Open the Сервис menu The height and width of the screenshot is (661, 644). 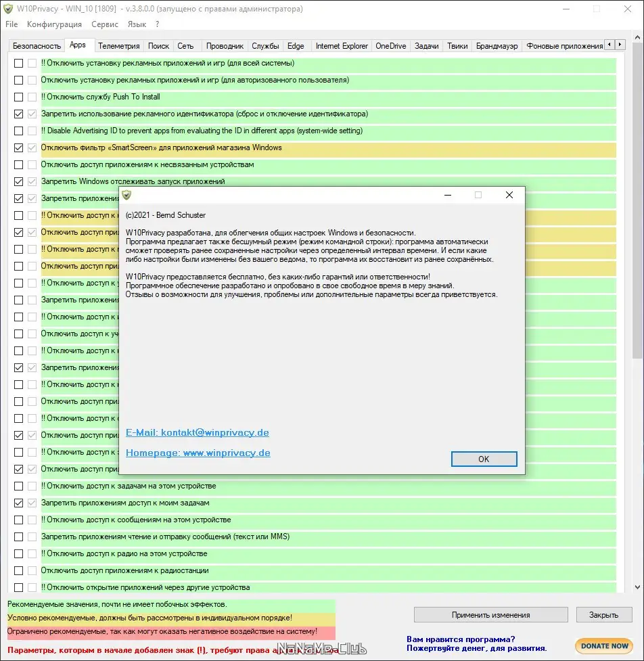pos(105,24)
